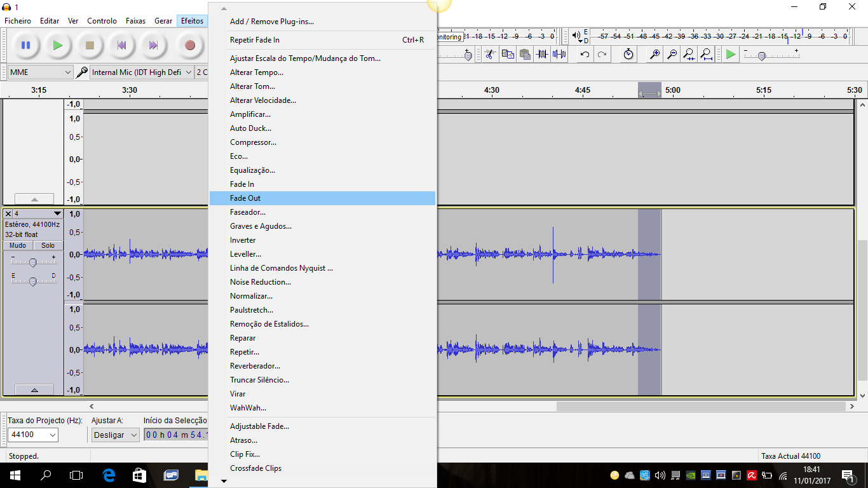868x488 pixels.
Task: Toggle Solo on track 4
Action: [48, 245]
